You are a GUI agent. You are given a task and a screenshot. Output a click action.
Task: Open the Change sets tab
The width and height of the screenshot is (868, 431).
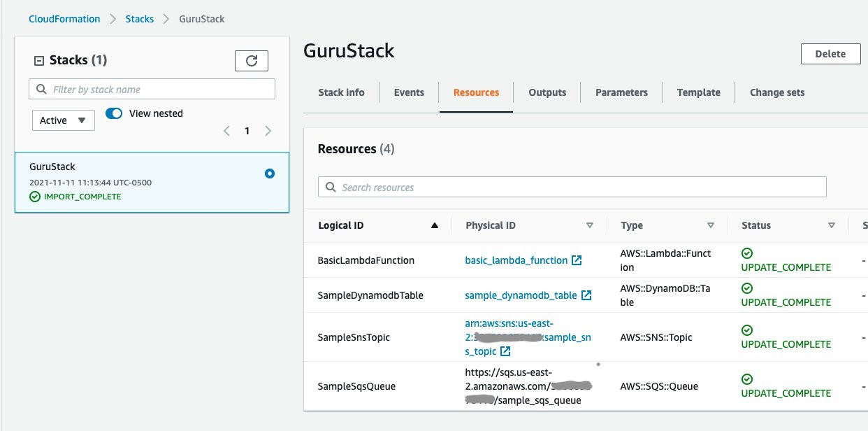pyautogui.click(x=777, y=92)
